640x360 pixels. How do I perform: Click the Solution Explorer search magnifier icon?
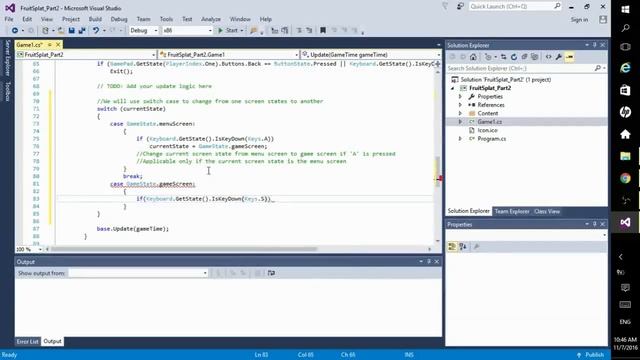[598, 69]
